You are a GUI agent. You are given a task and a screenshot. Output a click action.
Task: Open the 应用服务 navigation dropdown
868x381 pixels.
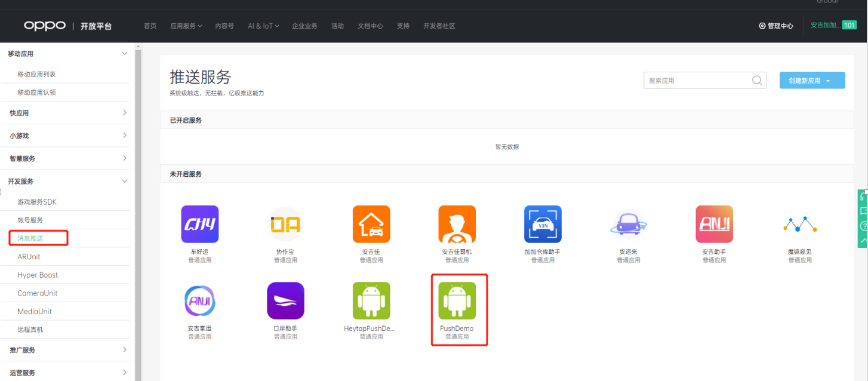[186, 26]
